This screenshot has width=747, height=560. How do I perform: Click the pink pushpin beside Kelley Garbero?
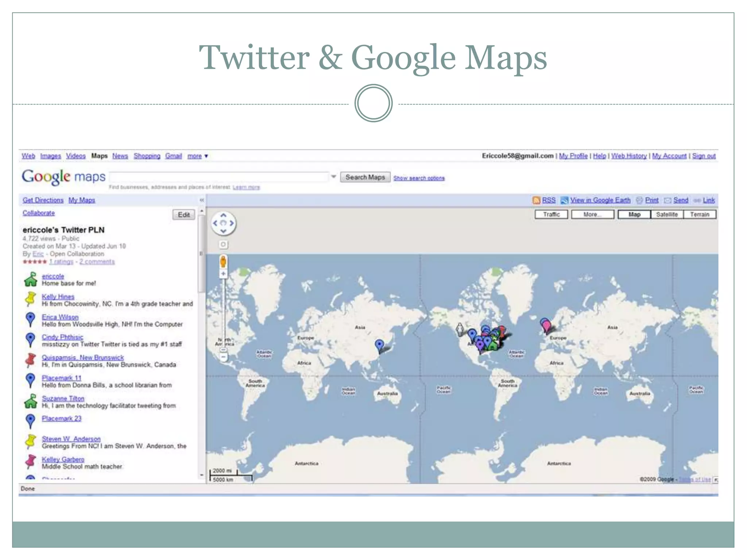(31, 462)
